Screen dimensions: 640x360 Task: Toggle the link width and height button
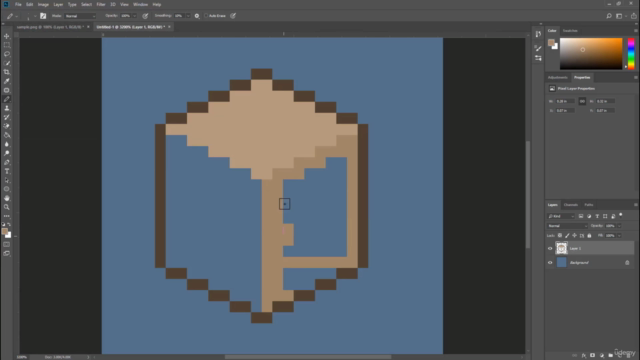click(582, 101)
